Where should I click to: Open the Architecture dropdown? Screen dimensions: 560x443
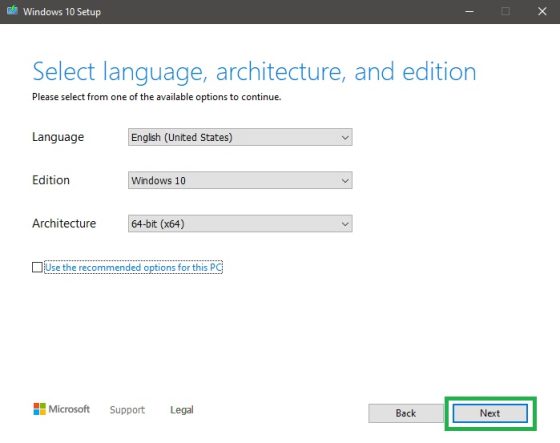240,224
